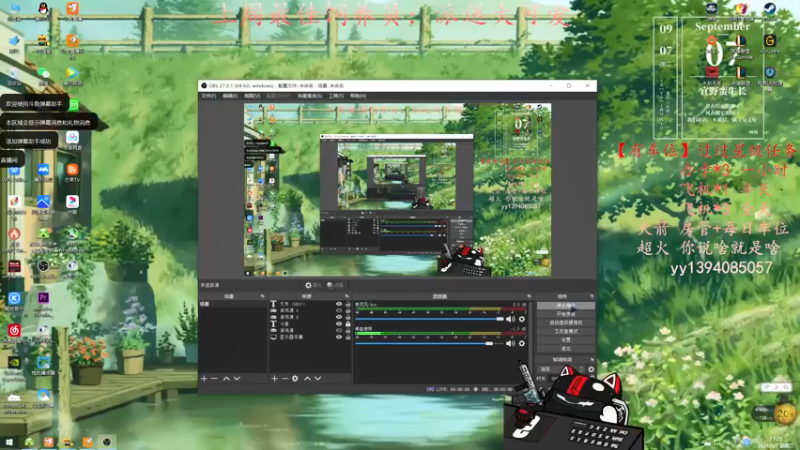The width and height of the screenshot is (800, 450).
Task: Move the source up in the Sources list
Action: (x=307, y=379)
